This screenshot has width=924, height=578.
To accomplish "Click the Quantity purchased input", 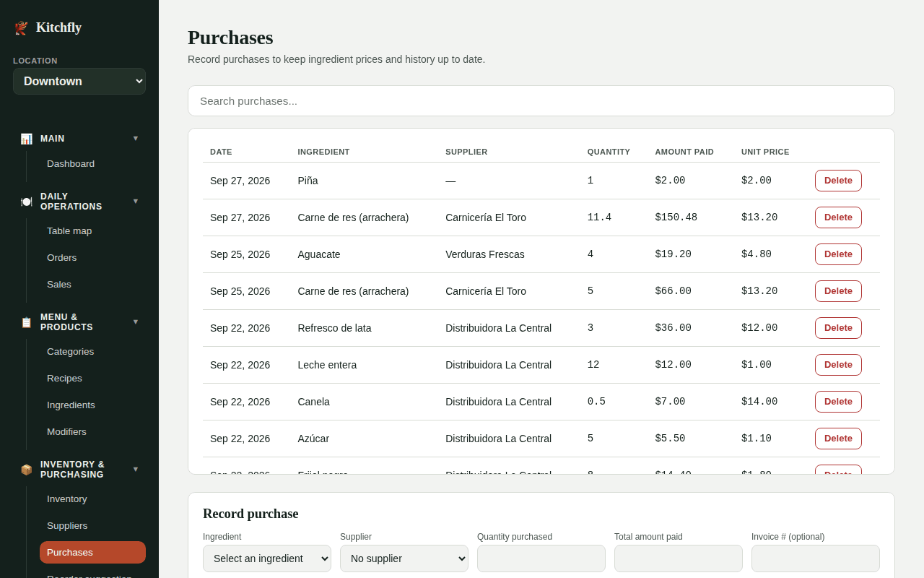I will tap(541, 558).
